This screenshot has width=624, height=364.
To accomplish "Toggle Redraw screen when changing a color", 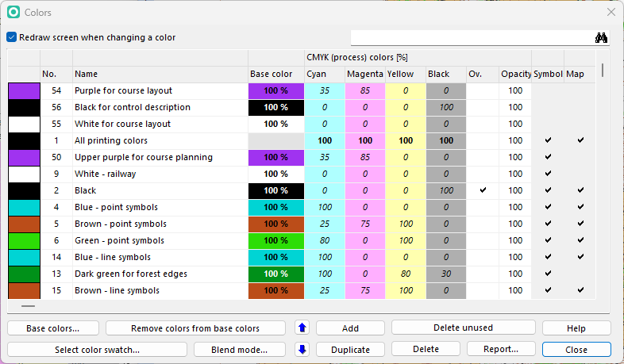I will coord(12,37).
